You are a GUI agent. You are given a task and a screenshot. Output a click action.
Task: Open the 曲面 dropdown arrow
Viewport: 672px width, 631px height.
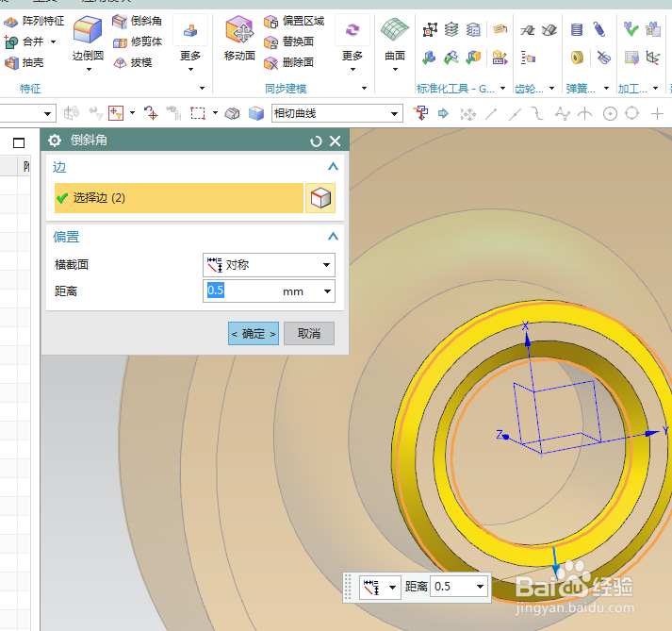[395, 70]
